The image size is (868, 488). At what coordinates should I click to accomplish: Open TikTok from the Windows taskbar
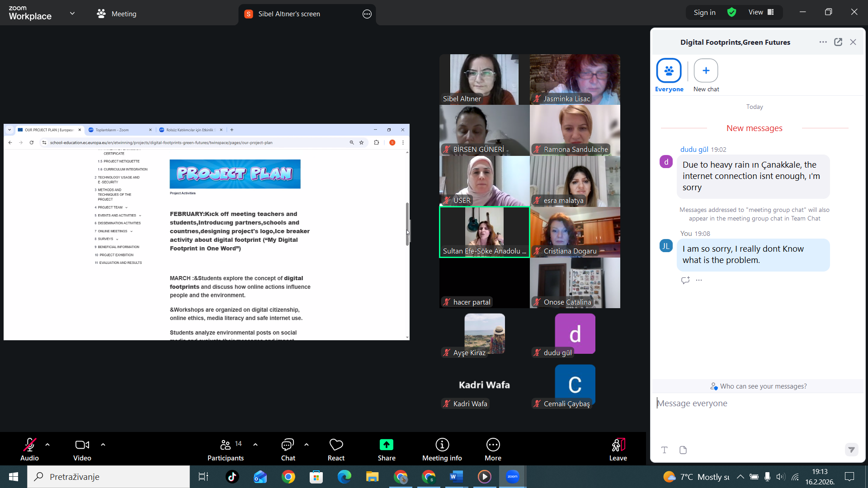[x=232, y=477]
